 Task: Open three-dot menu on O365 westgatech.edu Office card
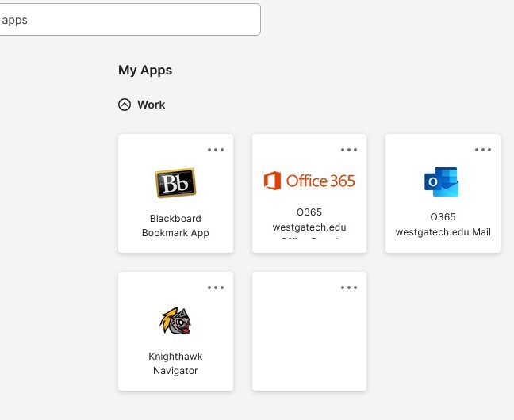click(x=349, y=150)
